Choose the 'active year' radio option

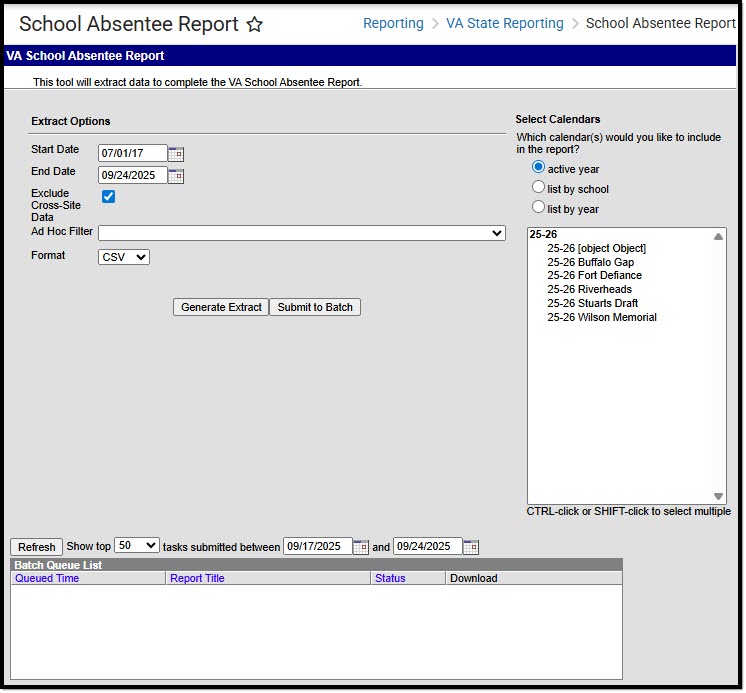pyautogui.click(x=538, y=167)
